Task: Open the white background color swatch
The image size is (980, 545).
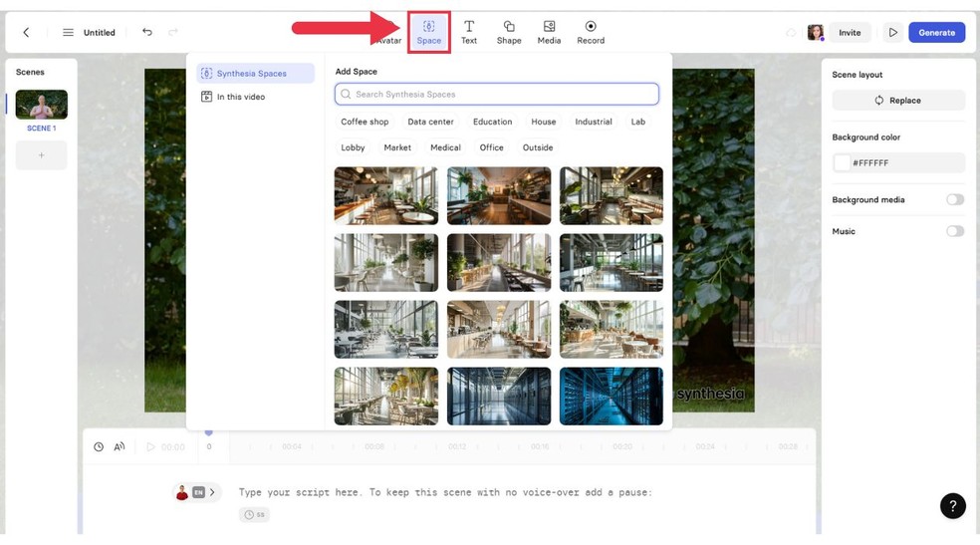Action: click(x=843, y=162)
